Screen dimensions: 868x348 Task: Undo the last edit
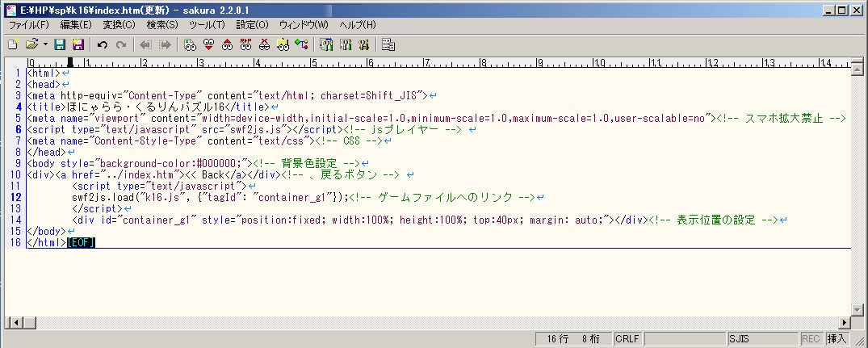(x=103, y=45)
